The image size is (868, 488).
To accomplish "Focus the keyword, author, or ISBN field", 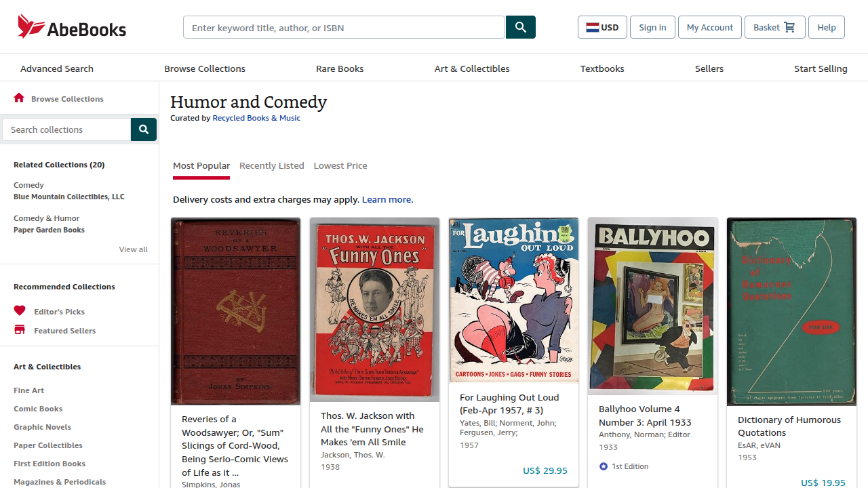I will click(x=344, y=27).
